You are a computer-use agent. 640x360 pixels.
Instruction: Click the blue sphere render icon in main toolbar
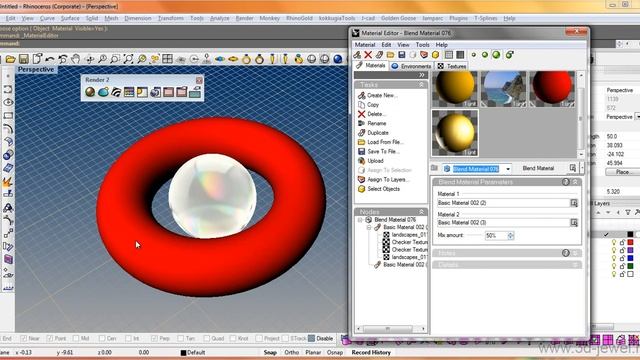click(338, 59)
